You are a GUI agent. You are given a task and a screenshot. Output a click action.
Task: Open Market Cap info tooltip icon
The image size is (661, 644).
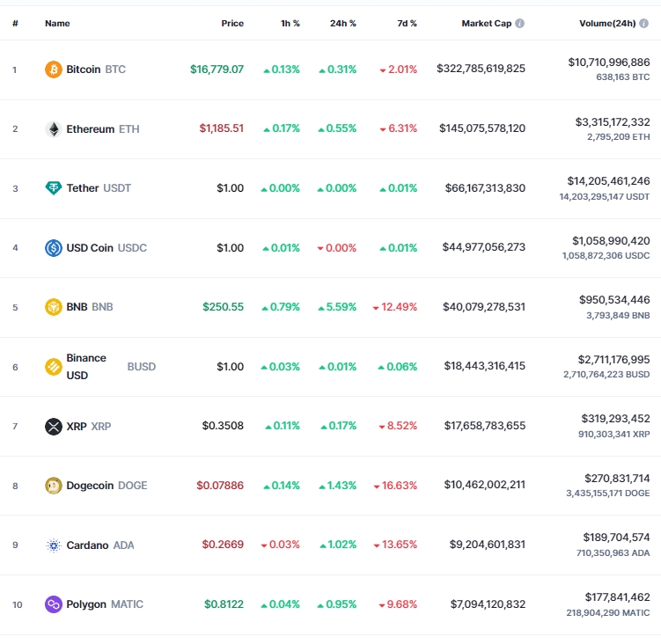520,23
